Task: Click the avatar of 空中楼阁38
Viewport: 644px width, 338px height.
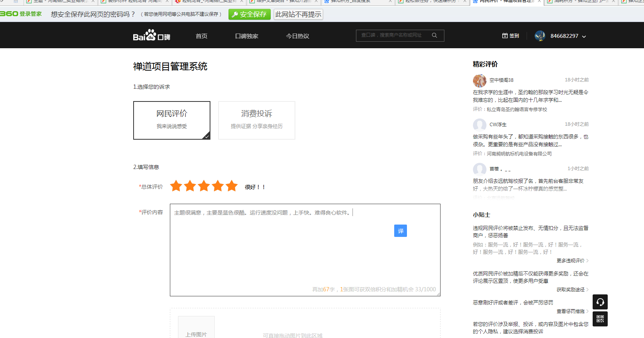Action: coord(480,81)
